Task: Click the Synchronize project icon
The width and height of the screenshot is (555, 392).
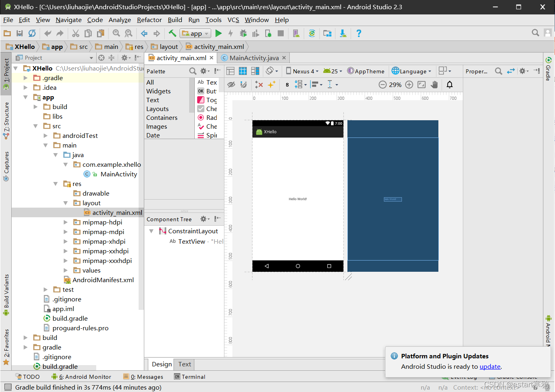Action: [x=32, y=33]
